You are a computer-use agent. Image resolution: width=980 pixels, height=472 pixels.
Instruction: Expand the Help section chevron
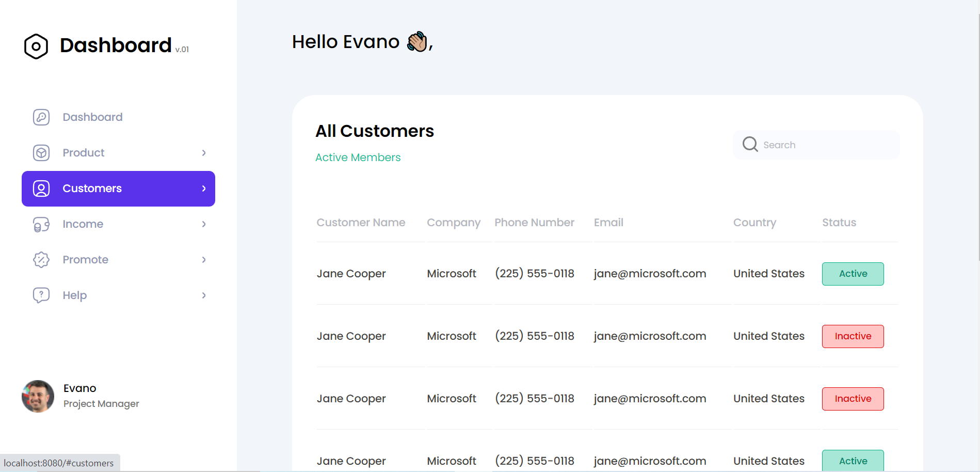(x=204, y=295)
